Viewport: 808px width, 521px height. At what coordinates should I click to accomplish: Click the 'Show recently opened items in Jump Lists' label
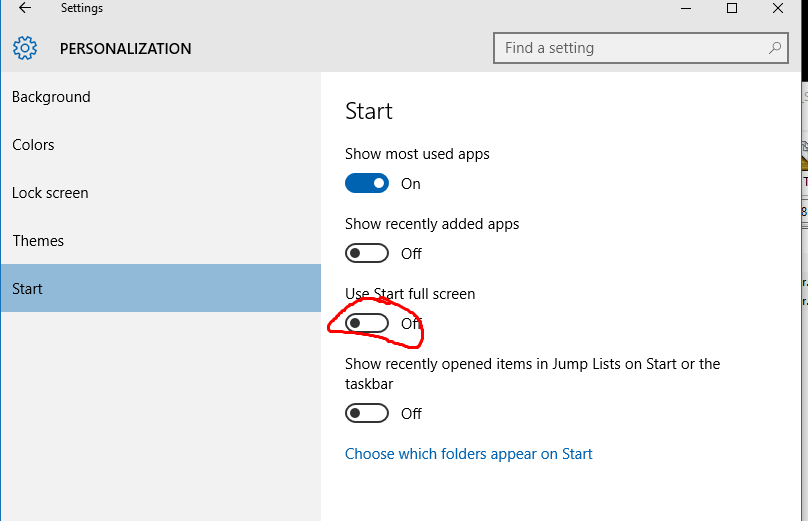[x=532, y=374]
